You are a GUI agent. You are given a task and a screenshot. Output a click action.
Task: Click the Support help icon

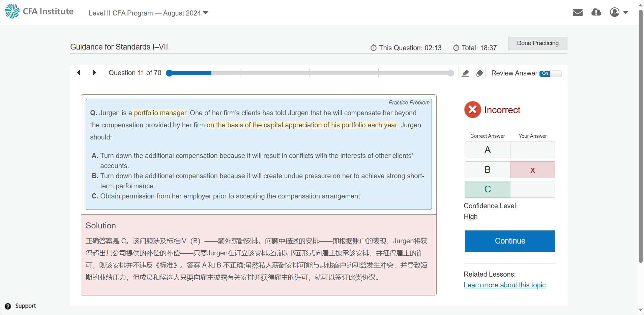[x=8, y=306]
